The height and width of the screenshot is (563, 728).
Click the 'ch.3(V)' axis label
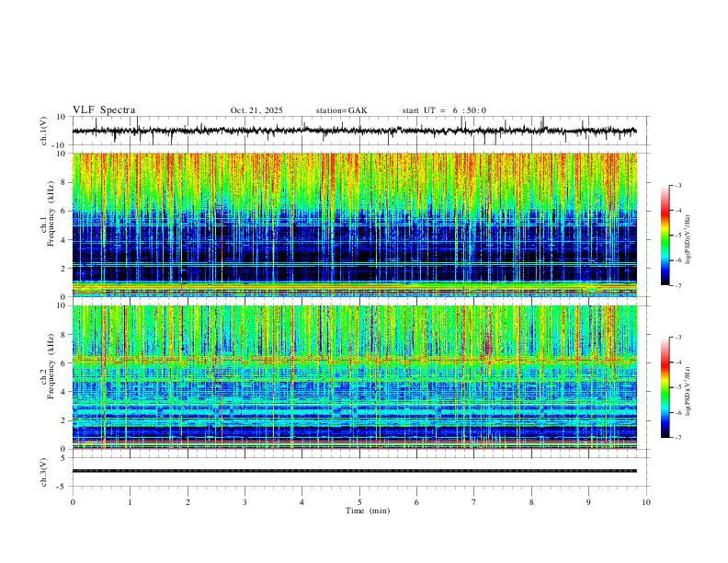44,472
